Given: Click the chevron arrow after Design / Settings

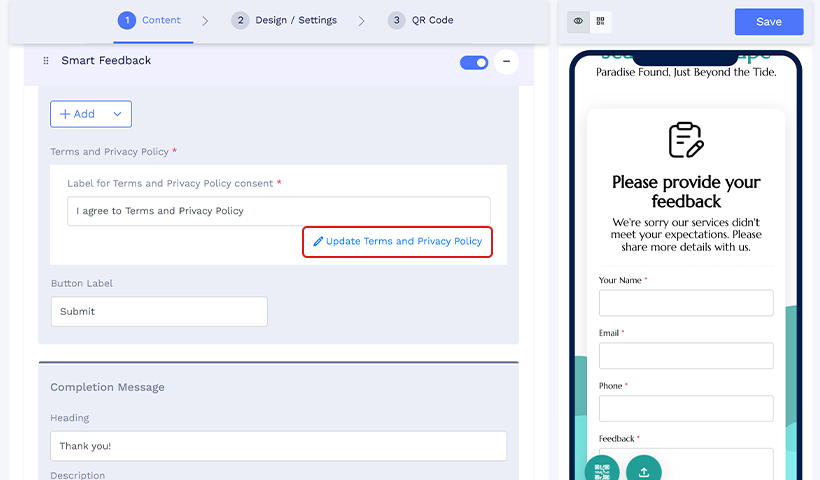Looking at the screenshot, I should (x=361, y=21).
